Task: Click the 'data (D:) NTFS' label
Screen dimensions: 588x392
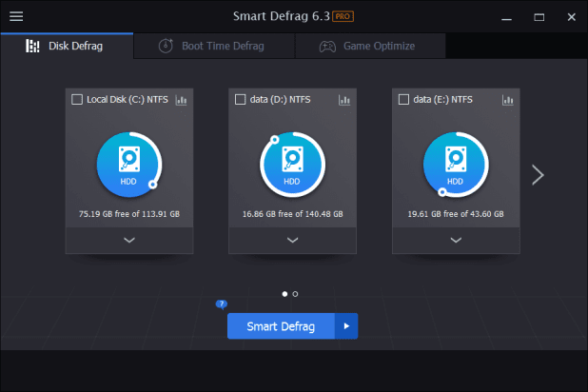Action: pos(280,99)
